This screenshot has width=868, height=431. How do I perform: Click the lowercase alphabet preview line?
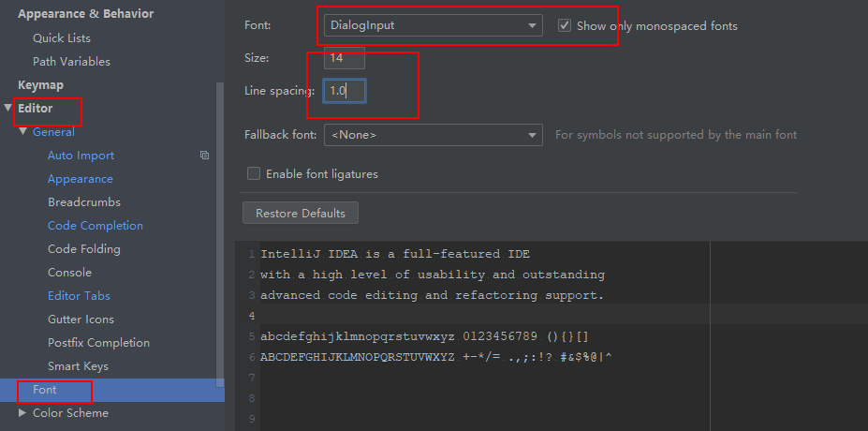(424, 336)
